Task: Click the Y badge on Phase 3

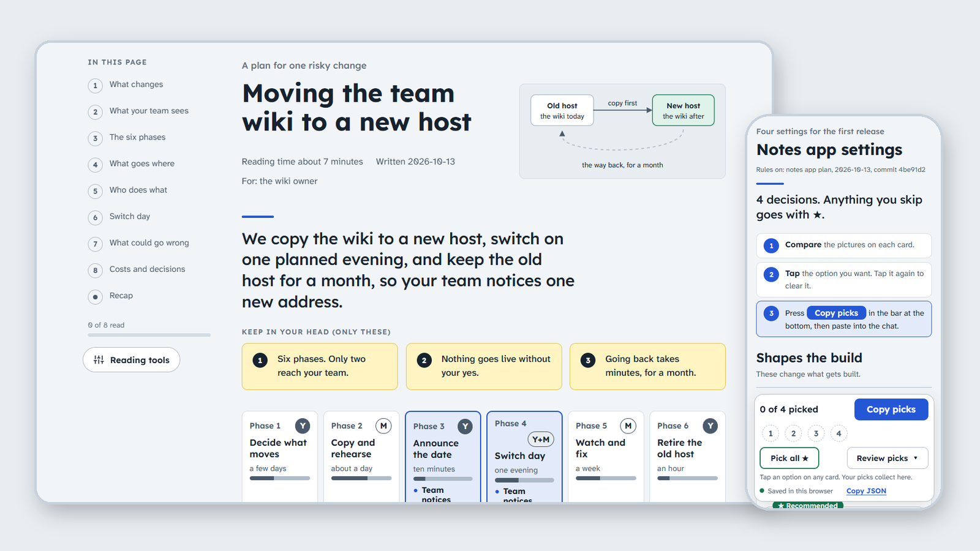Action: 465,426
